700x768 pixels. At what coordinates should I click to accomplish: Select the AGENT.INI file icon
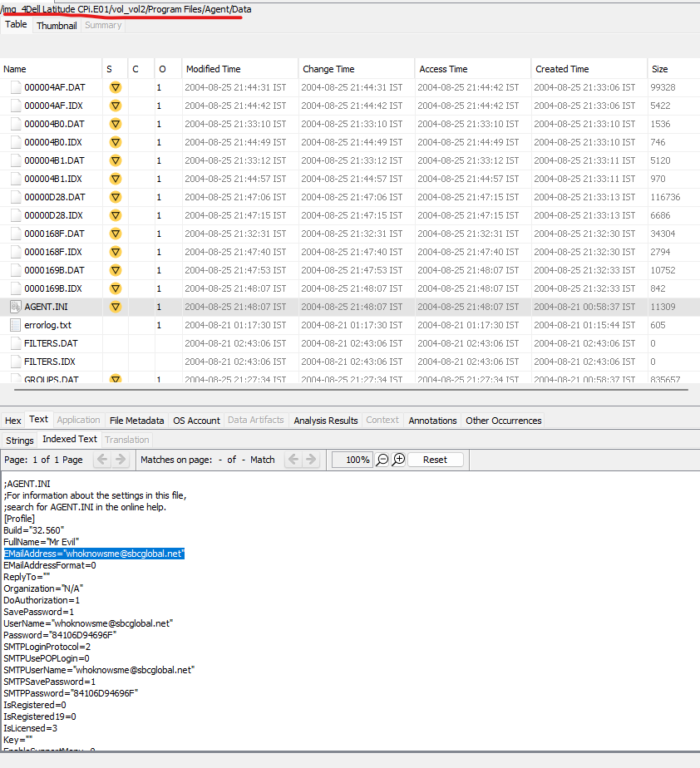pyautogui.click(x=14, y=306)
